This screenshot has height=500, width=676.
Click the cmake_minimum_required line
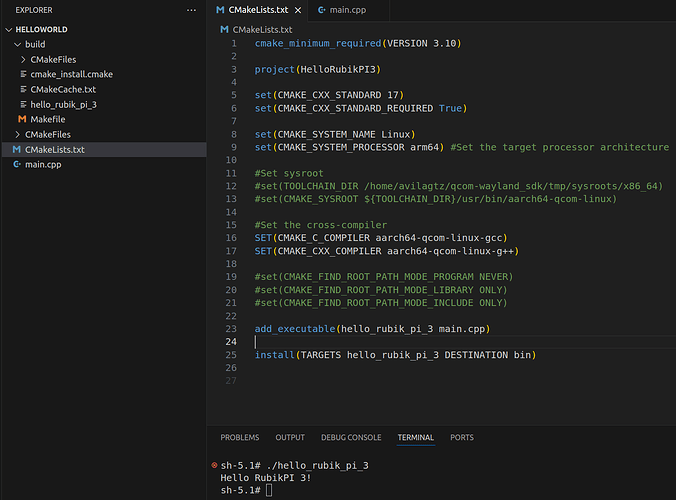(358, 44)
